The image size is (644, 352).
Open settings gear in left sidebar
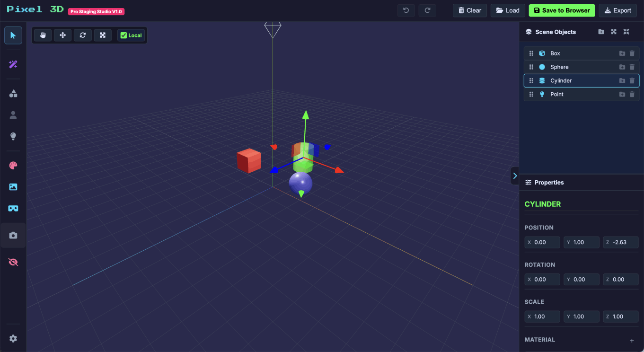click(x=13, y=338)
